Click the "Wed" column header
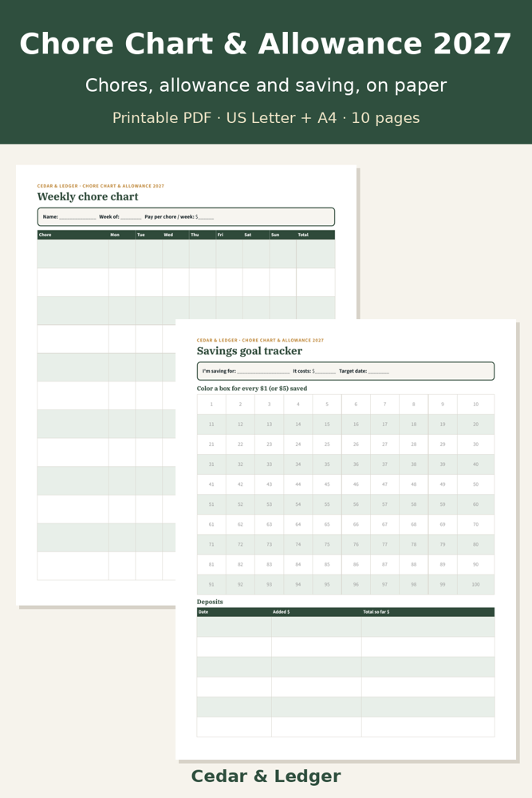 tap(175, 235)
